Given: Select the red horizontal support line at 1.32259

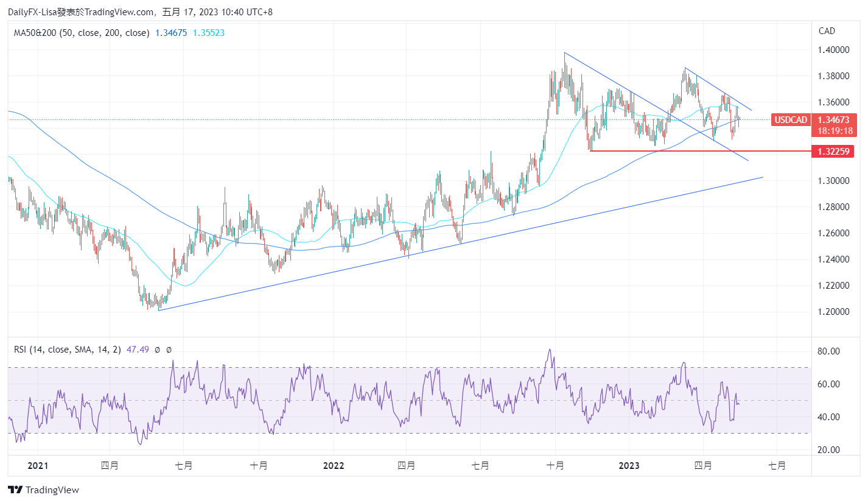Looking at the screenshot, I should (x=700, y=150).
